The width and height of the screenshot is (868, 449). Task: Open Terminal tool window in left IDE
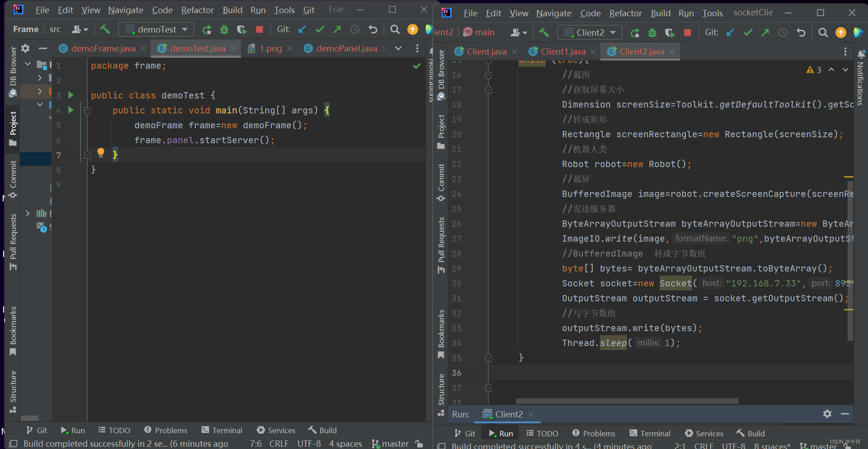(222, 430)
